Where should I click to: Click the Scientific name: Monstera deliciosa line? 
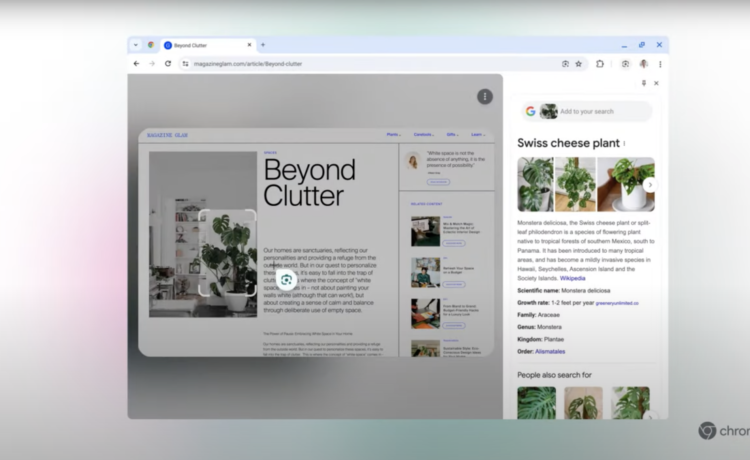point(563,291)
